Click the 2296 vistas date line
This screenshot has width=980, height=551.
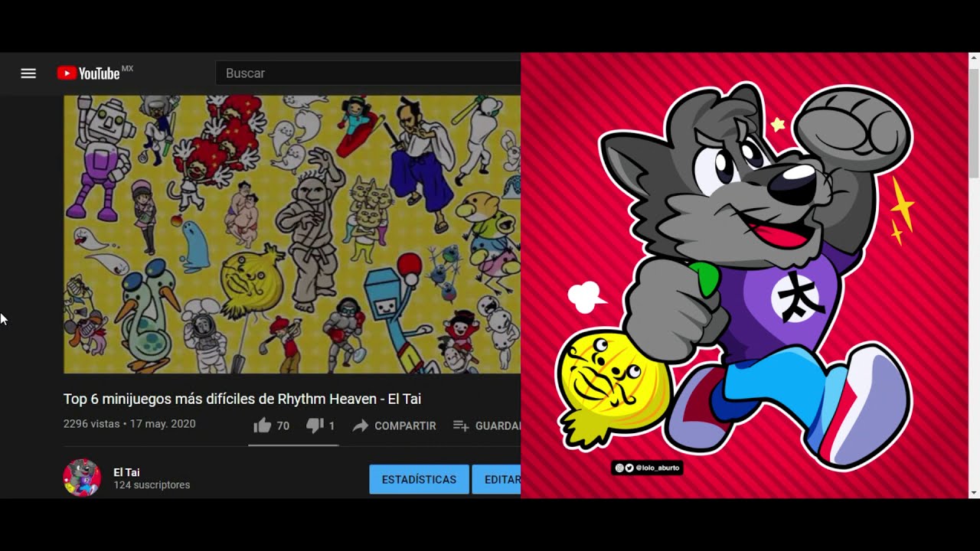(x=129, y=424)
